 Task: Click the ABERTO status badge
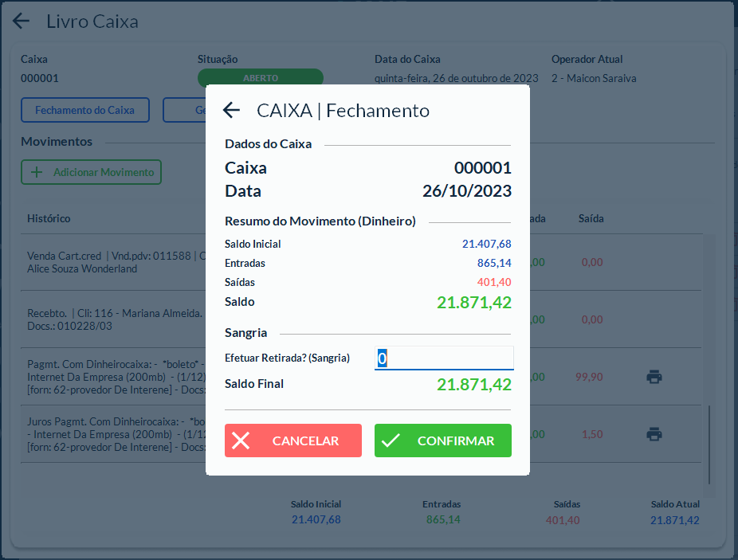(x=261, y=77)
